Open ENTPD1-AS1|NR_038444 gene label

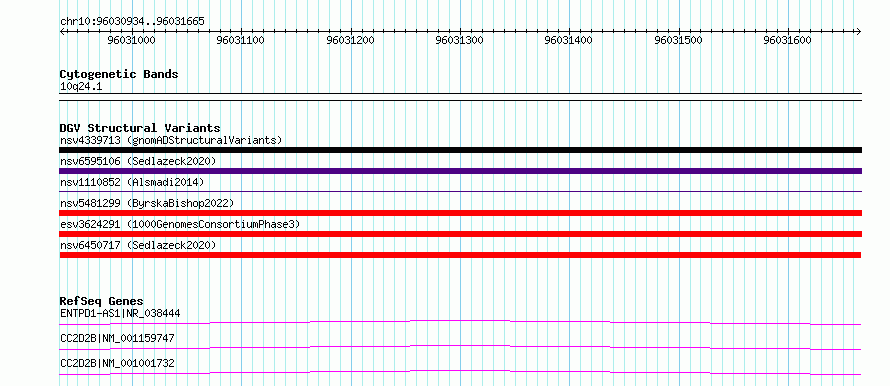[x=120, y=313]
